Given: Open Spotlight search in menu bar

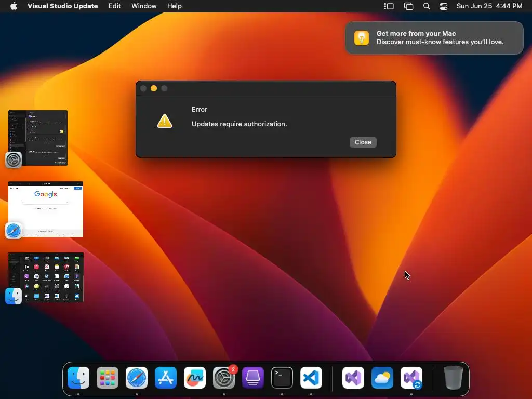Looking at the screenshot, I should pos(427,6).
